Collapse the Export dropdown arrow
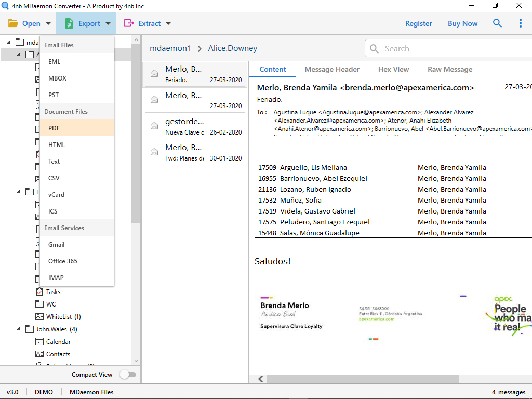The width and height of the screenshot is (532, 399). point(108,23)
